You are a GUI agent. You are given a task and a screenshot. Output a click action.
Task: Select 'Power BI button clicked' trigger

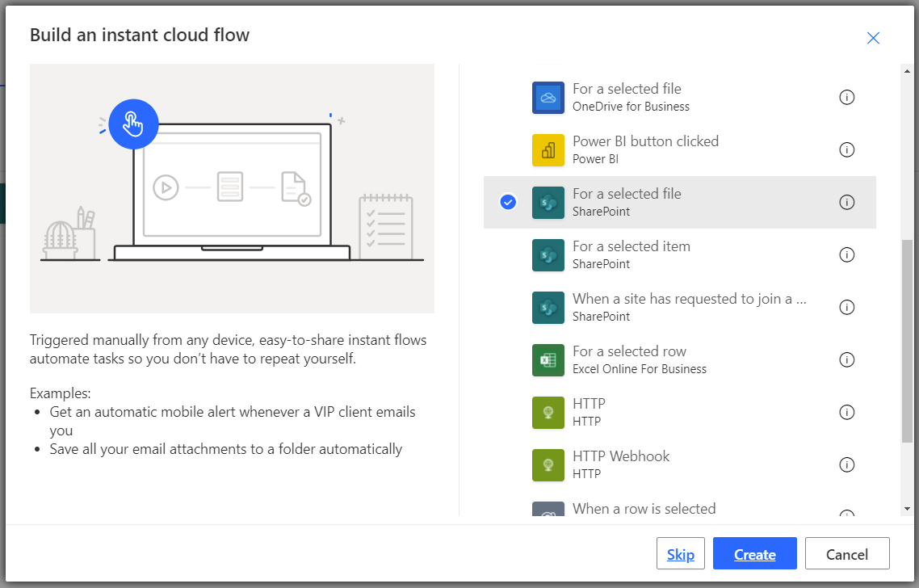645,141
